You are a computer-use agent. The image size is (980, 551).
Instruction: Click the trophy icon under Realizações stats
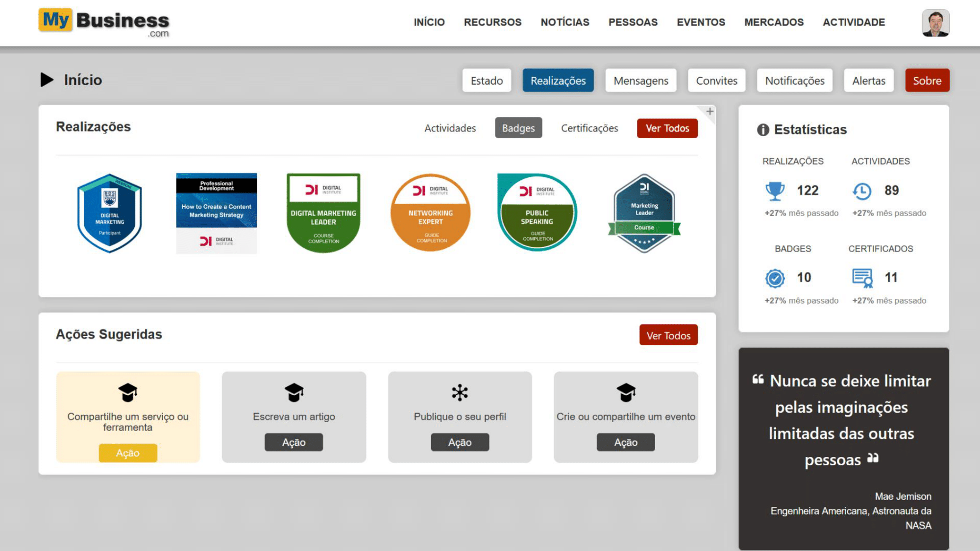pyautogui.click(x=775, y=191)
